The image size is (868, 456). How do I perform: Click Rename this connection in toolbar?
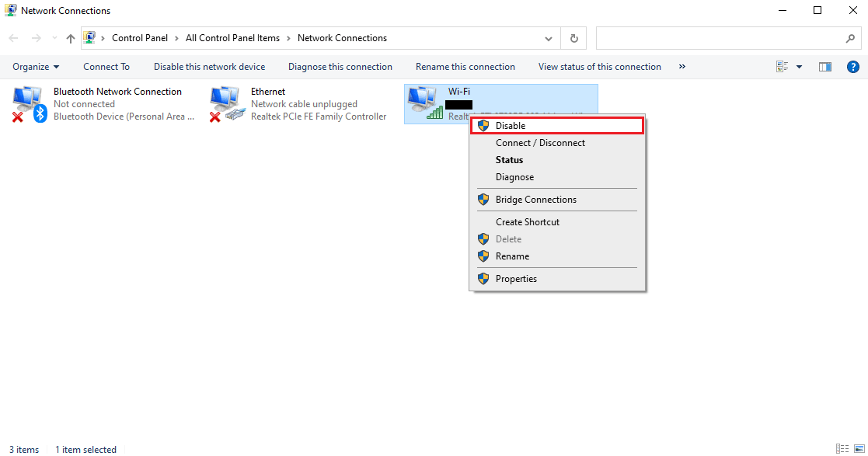(x=465, y=67)
